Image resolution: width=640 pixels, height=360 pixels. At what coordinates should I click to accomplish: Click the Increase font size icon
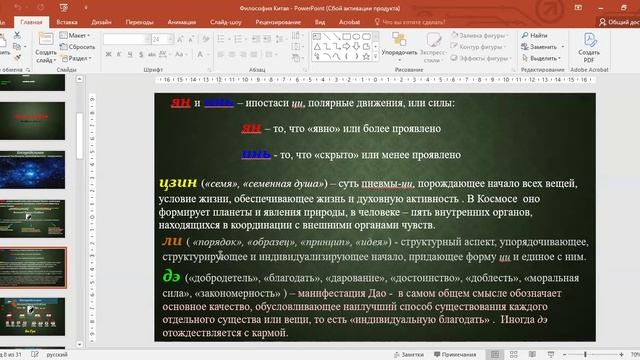tap(180, 39)
